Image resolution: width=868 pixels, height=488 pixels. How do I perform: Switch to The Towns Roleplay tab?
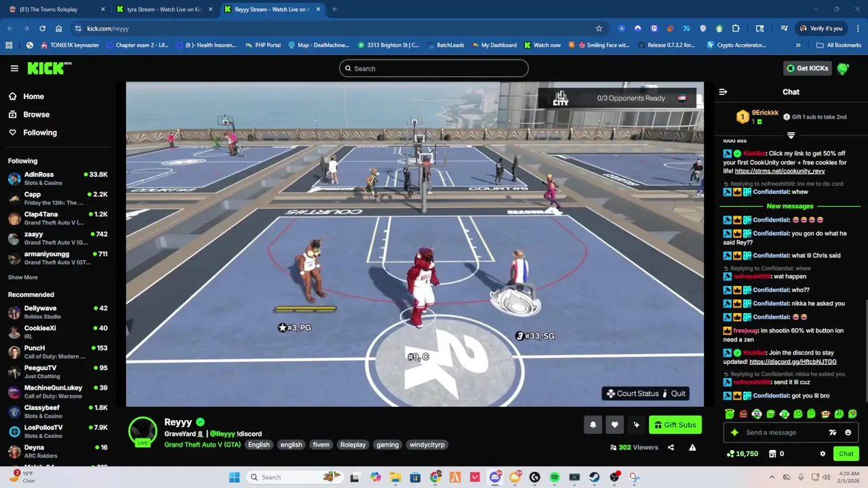click(56, 9)
